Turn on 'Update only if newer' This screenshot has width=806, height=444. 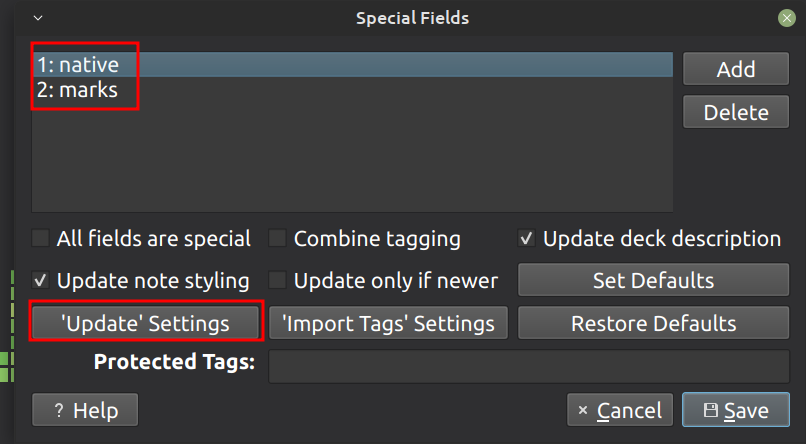click(x=278, y=280)
